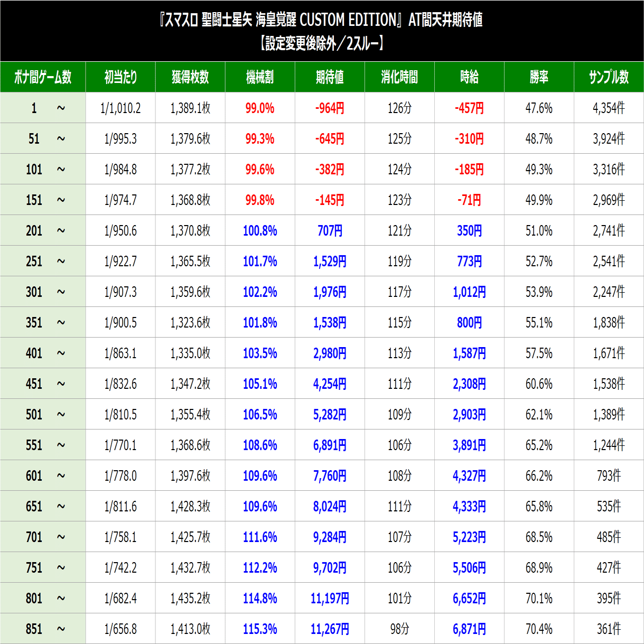Click the 1,355.4枚 coins cell

190,415
